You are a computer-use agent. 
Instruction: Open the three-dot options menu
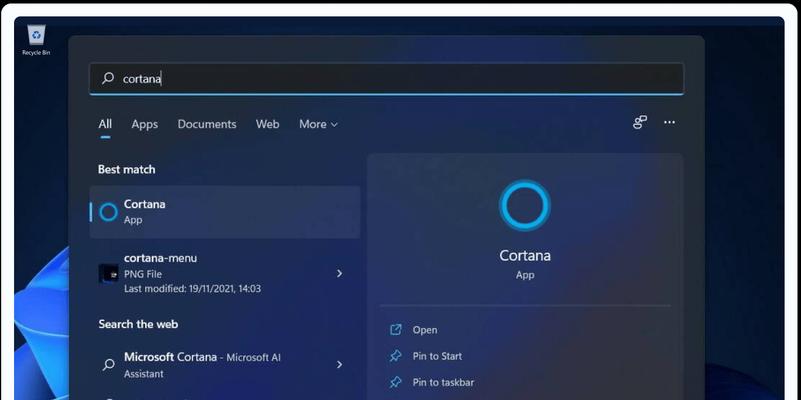coord(669,122)
